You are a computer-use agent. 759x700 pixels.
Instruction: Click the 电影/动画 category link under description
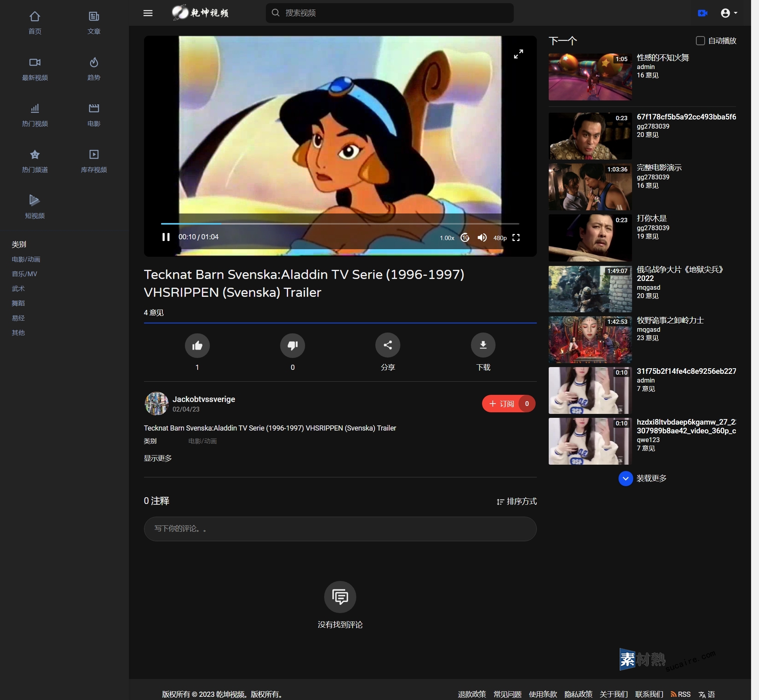click(202, 441)
